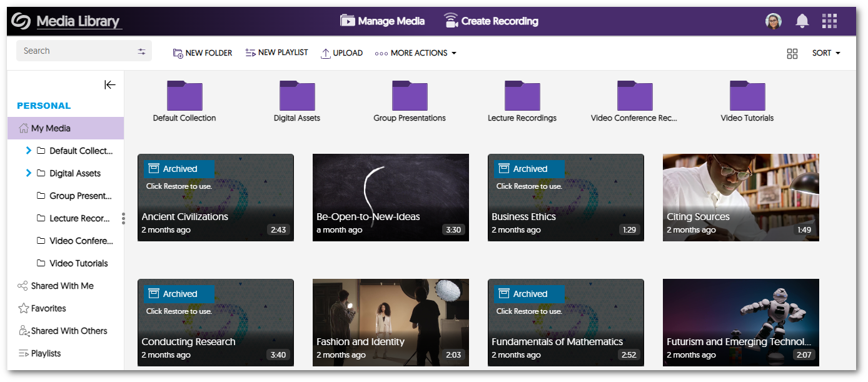Viewport: 868px width, 382px height.
Task: Click in the Search input field
Action: 75,51
